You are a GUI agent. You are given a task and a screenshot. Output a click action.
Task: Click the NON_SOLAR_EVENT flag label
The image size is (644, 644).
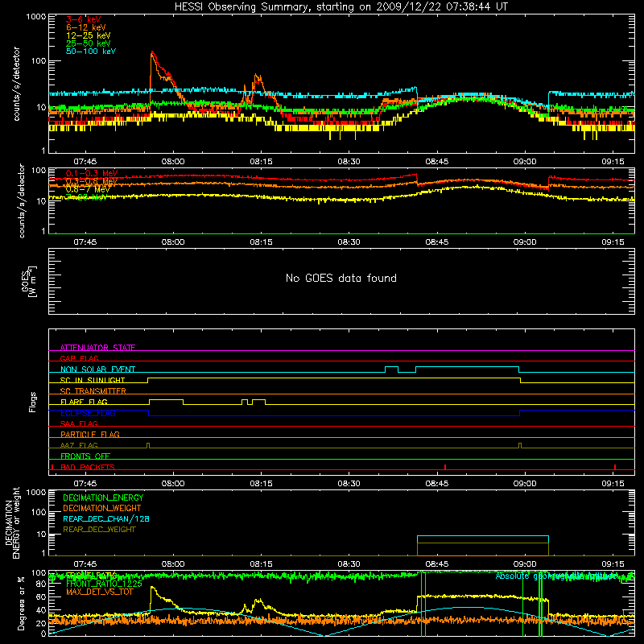click(x=97, y=369)
